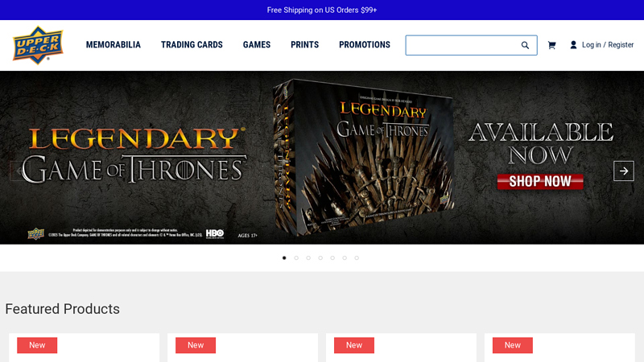Select the last carousel slide dot

coord(357,258)
